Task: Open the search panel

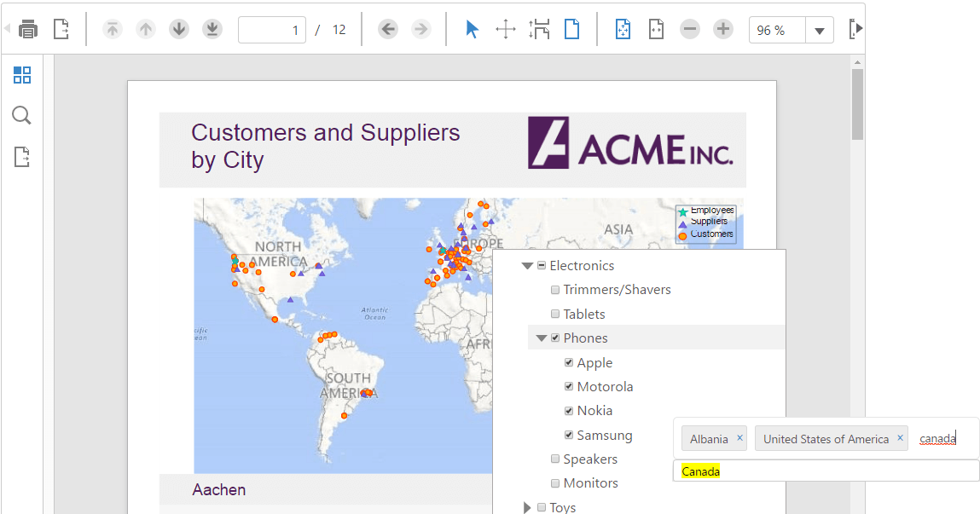Action: click(21, 115)
